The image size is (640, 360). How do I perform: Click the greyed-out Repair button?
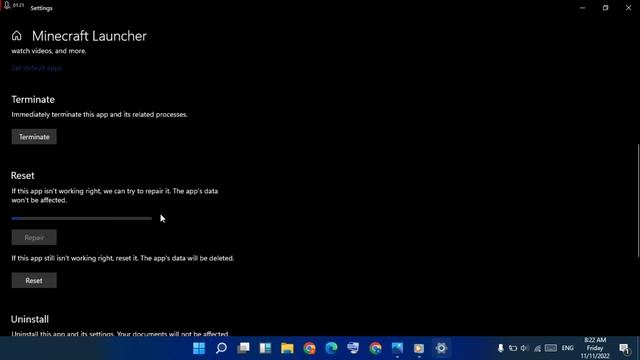pos(34,238)
